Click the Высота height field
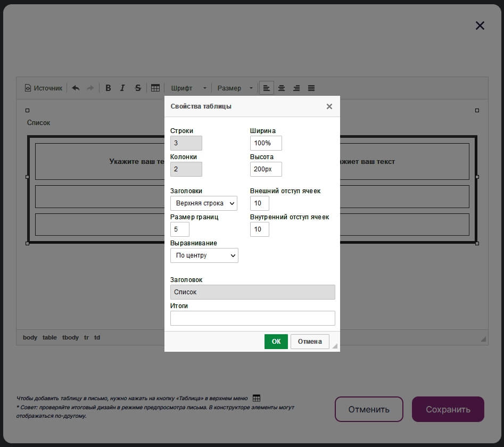This screenshot has height=447, width=504. tap(266, 169)
